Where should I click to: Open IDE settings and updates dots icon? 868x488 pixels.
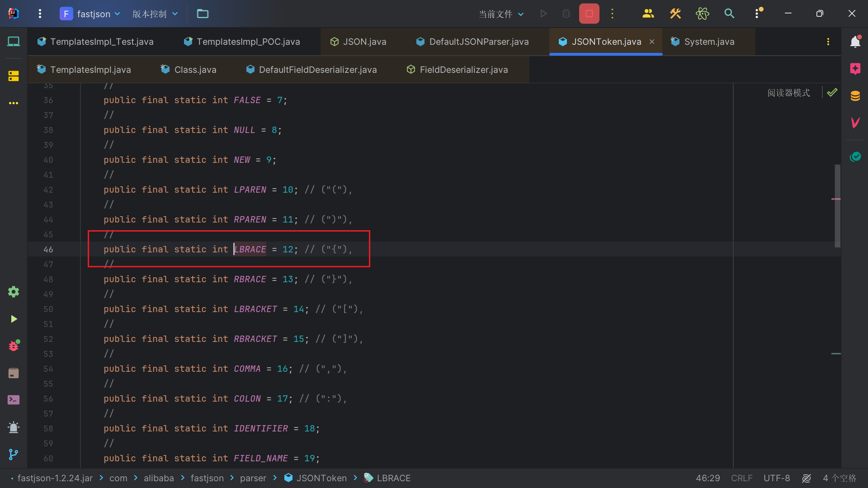[758, 13]
